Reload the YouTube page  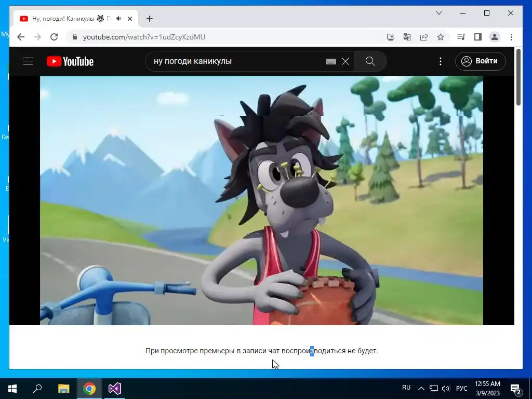(x=54, y=37)
